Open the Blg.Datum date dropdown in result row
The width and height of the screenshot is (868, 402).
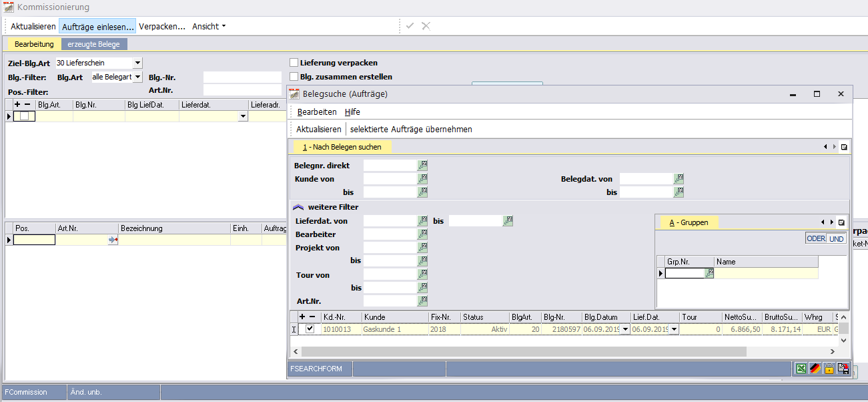[625, 329]
